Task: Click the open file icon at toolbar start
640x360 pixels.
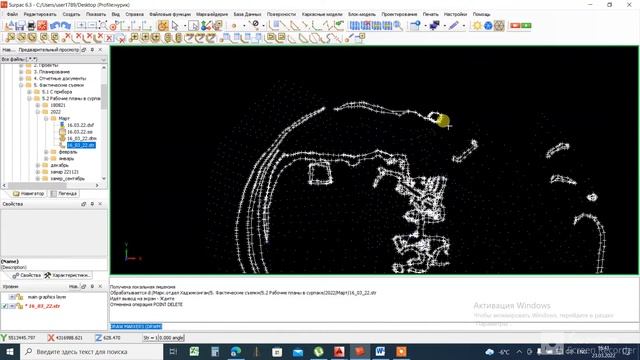Action: [9, 26]
